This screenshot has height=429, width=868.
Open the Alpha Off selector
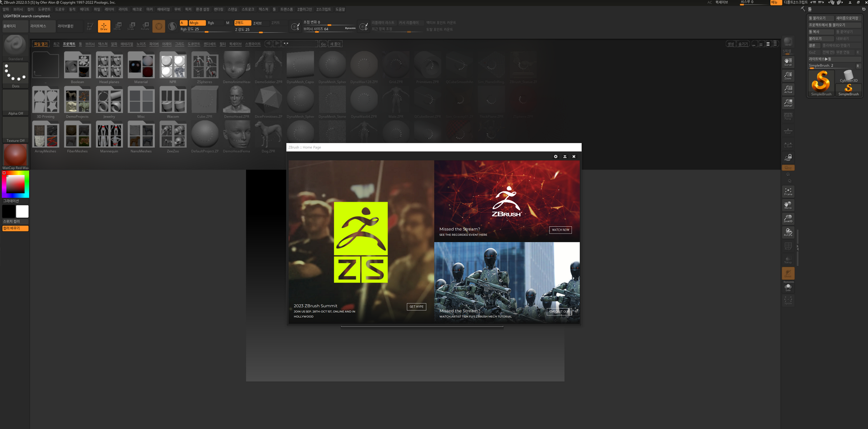pyautogui.click(x=15, y=102)
